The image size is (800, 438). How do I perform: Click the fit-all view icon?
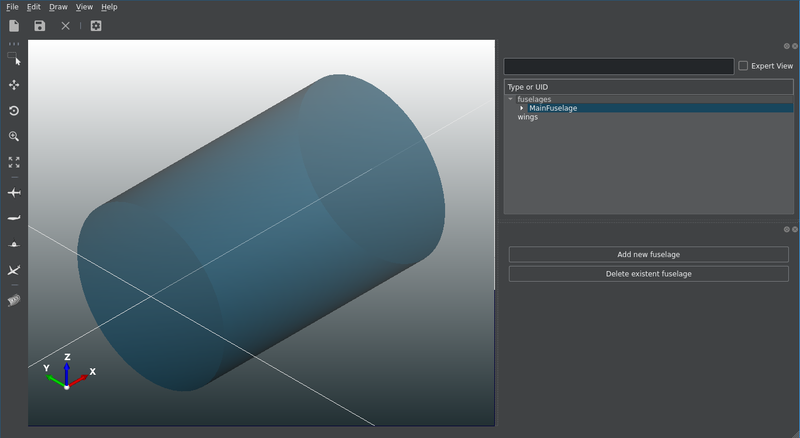[14, 162]
